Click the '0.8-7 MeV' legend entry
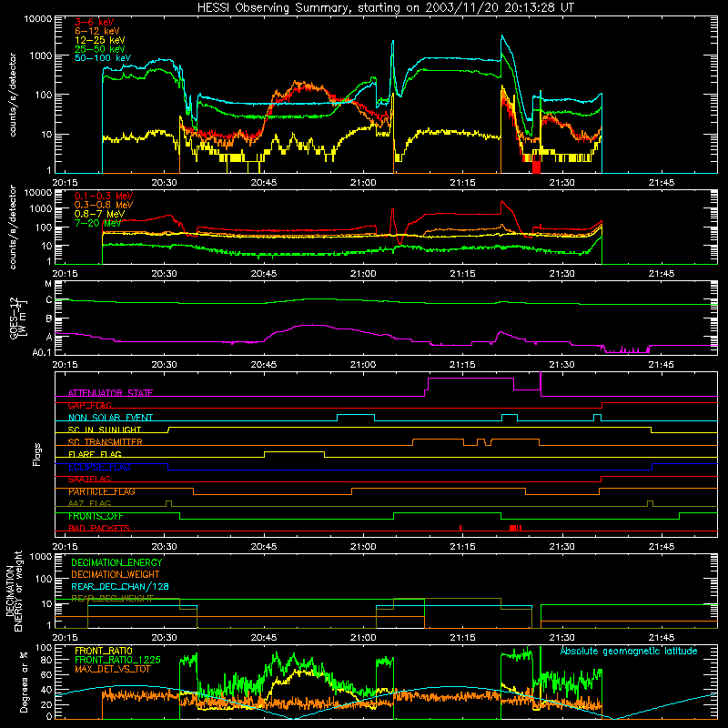 [x=99, y=214]
